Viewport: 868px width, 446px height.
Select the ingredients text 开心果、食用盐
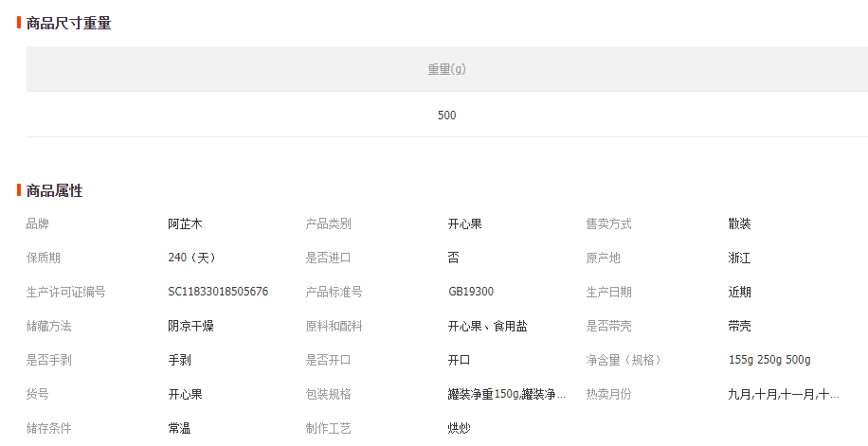(487, 326)
